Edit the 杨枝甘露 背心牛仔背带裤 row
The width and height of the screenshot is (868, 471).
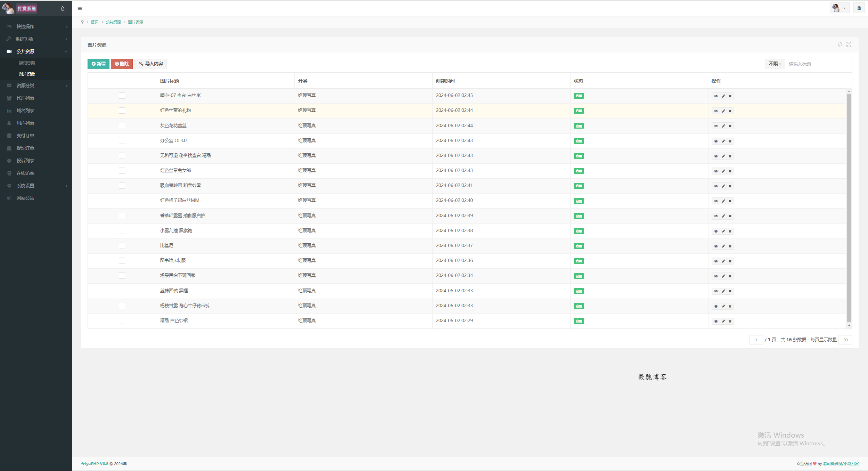coord(723,306)
